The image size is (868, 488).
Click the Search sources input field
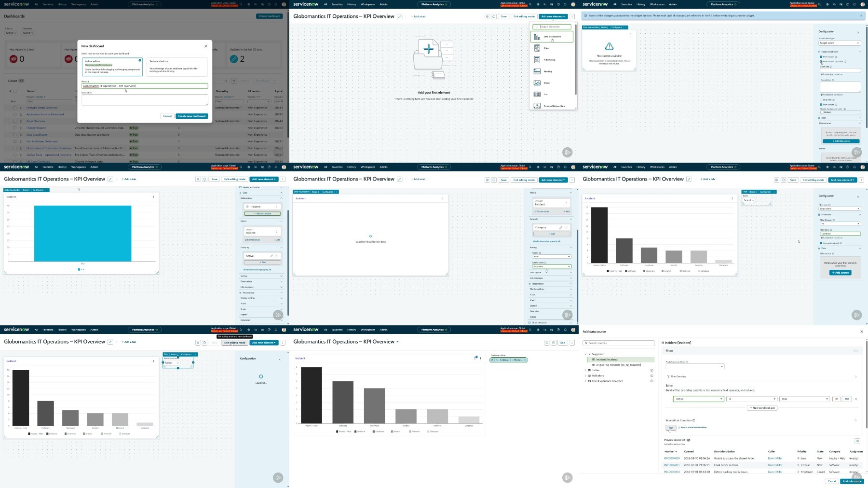[x=619, y=343]
